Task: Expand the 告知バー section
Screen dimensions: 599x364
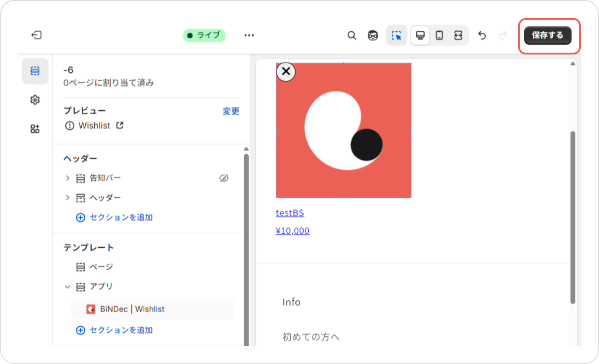Action: (x=67, y=178)
